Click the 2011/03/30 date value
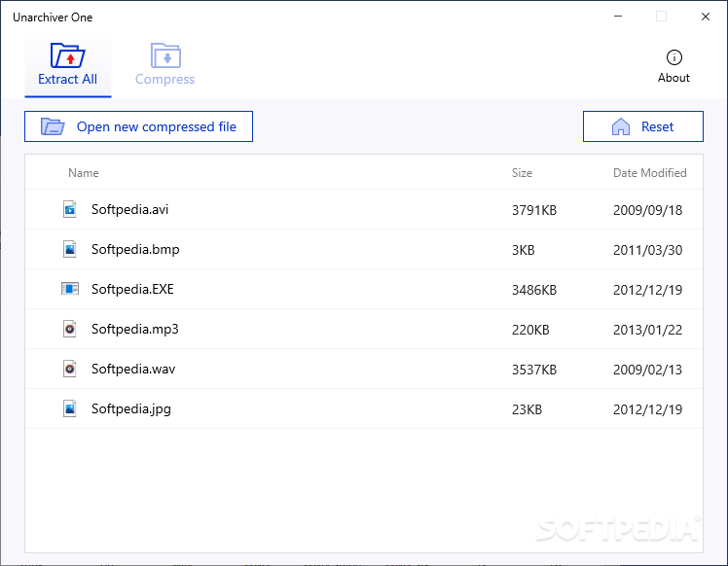The width and height of the screenshot is (728, 566). click(x=647, y=250)
